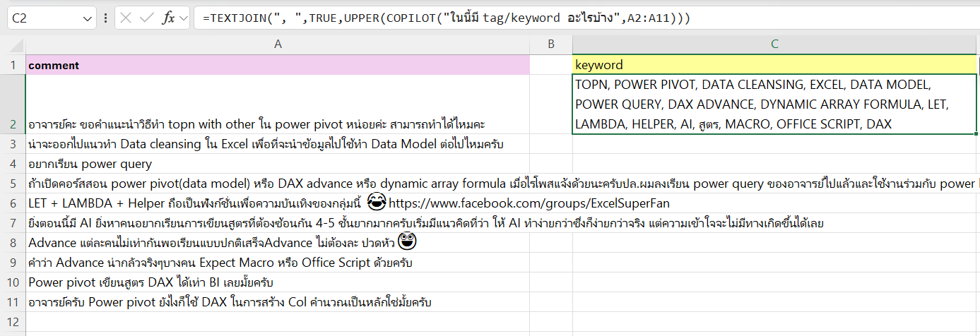Viewport: 980px width, 336px height.
Task: Select column B header
Action: tap(550, 44)
